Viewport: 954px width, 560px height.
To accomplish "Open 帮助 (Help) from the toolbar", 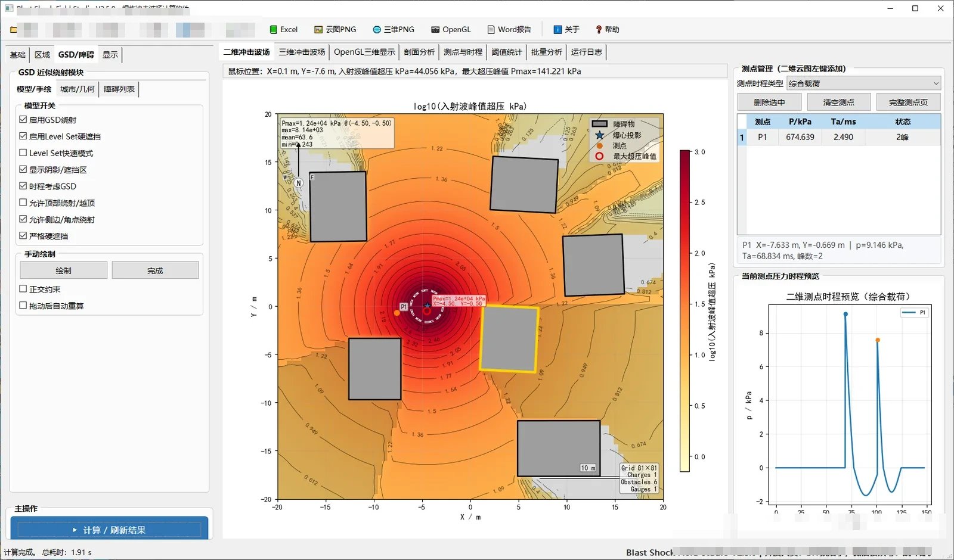I will pos(607,29).
